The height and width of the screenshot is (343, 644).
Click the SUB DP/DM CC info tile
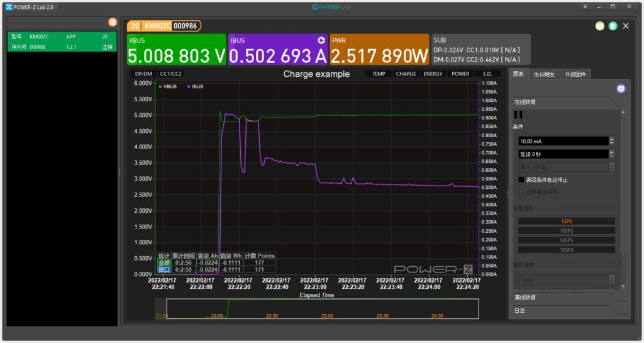click(x=480, y=49)
